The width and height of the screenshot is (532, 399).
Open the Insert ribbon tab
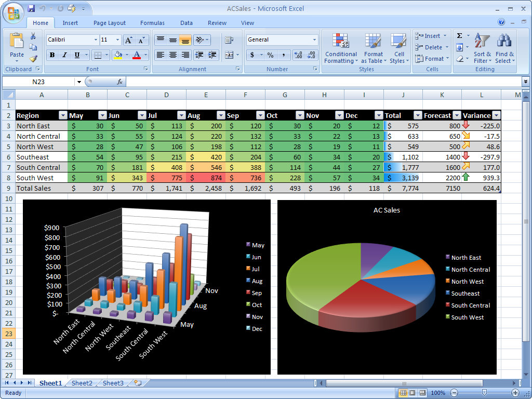[70, 23]
